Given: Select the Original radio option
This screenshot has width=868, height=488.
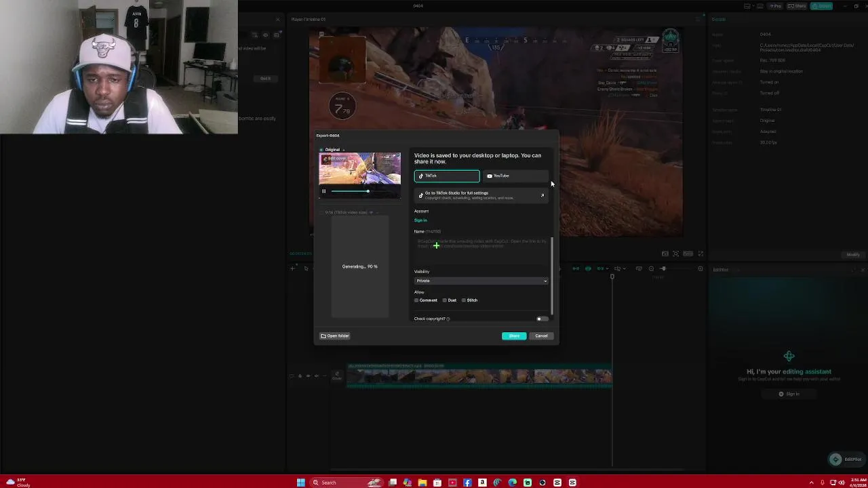Looking at the screenshot, I should coord(321,150).
